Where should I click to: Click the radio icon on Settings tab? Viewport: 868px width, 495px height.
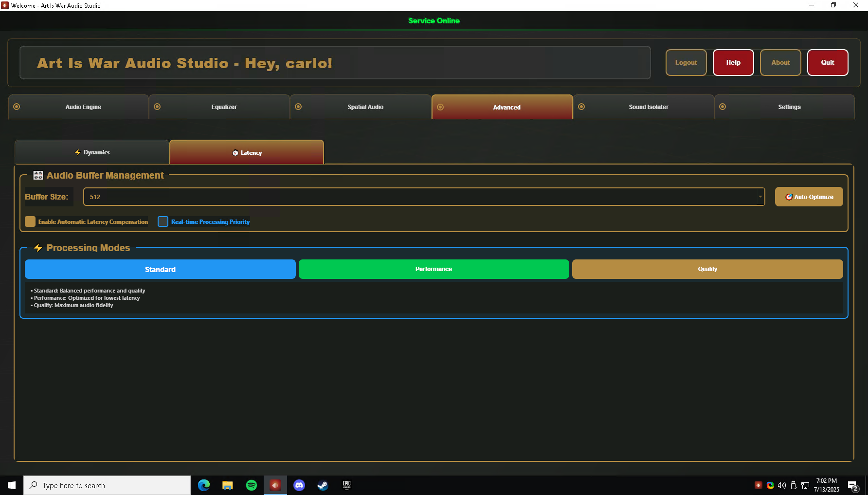click(x=723, y=107)
